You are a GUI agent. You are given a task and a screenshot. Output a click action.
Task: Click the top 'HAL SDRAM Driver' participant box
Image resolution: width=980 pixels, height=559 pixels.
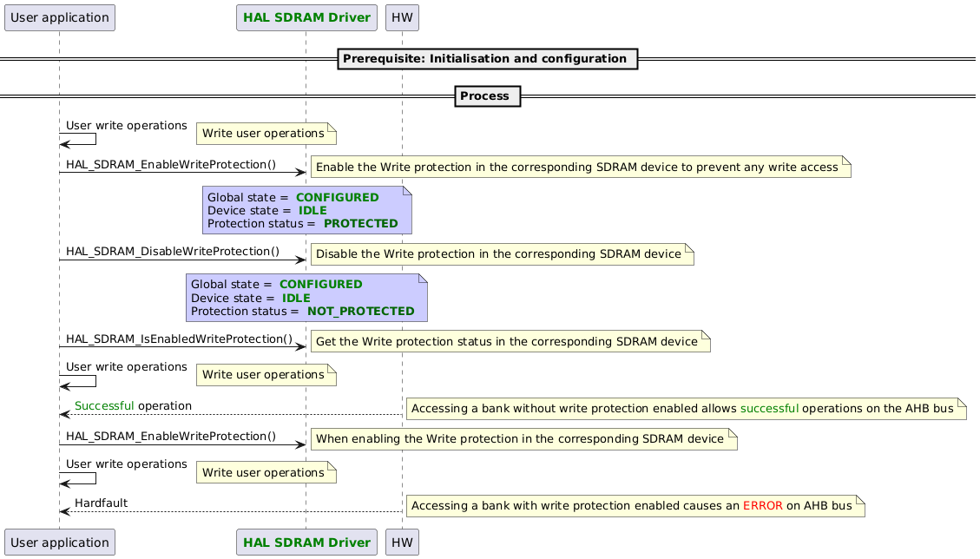pos(306,17)
